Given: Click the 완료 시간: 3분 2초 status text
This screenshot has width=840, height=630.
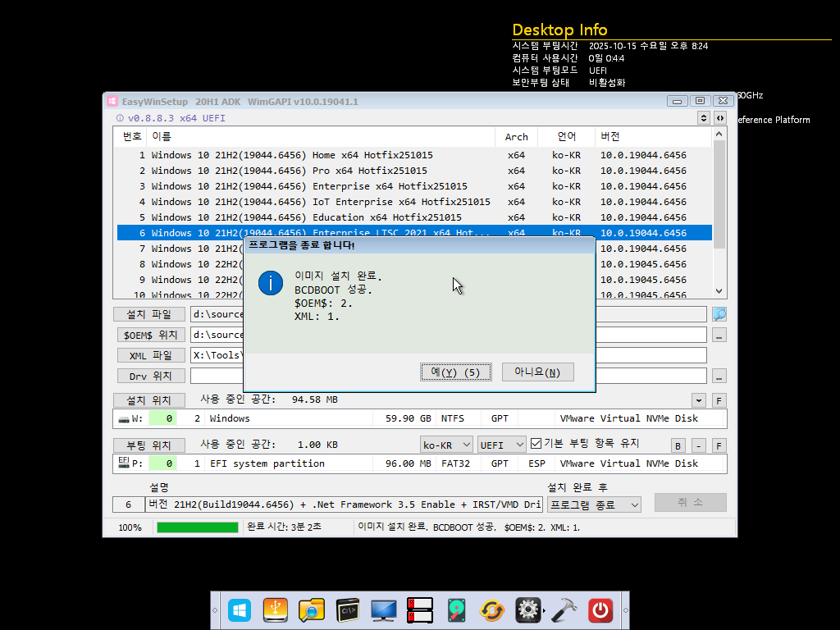Looking at the screenshot, I should pyautogui.click(x=284, y=527).
